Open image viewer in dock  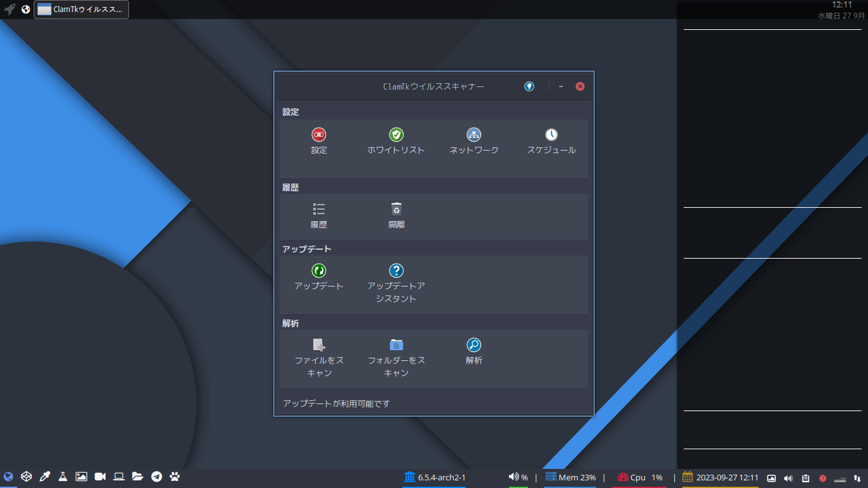[81, 477]
